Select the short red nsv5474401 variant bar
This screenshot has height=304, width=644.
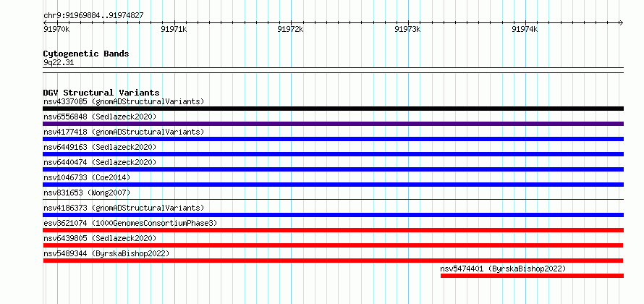532,276
